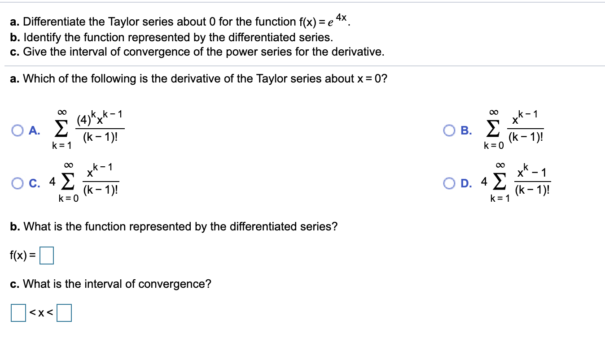Viewport: 605px width, 364px height.
Task: Select answer choice D radio button
Action: click(450, 182)
